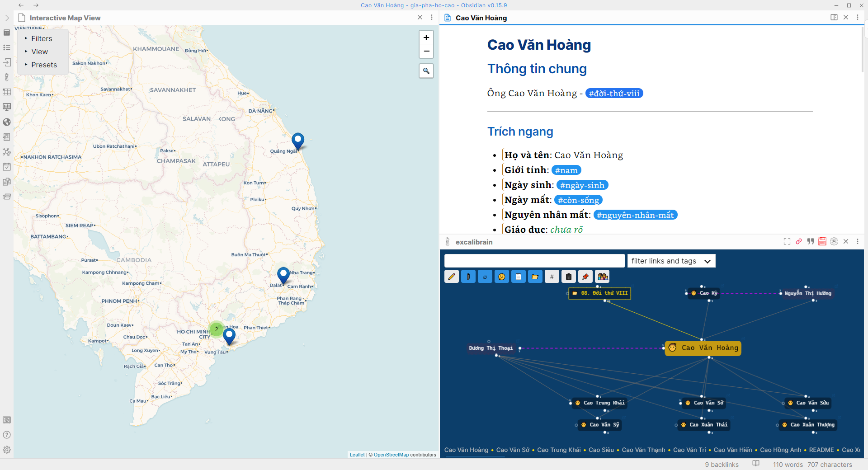Toggle the hashtag tags button in ExcaliBrain

pos(552,277)
